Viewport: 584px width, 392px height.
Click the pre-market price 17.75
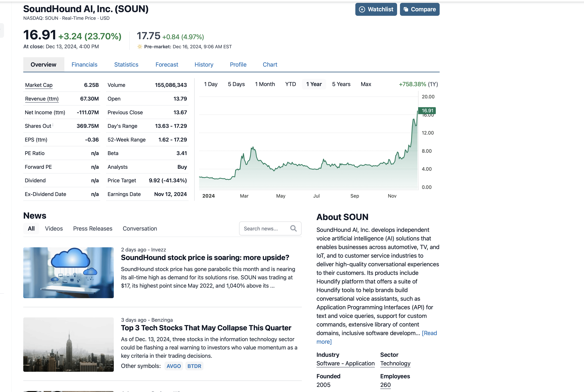(149, 36)
